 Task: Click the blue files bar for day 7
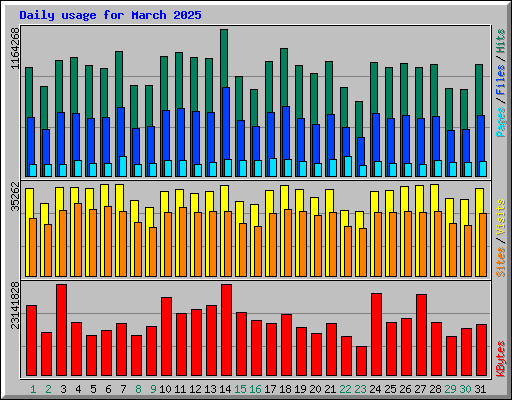121,132
